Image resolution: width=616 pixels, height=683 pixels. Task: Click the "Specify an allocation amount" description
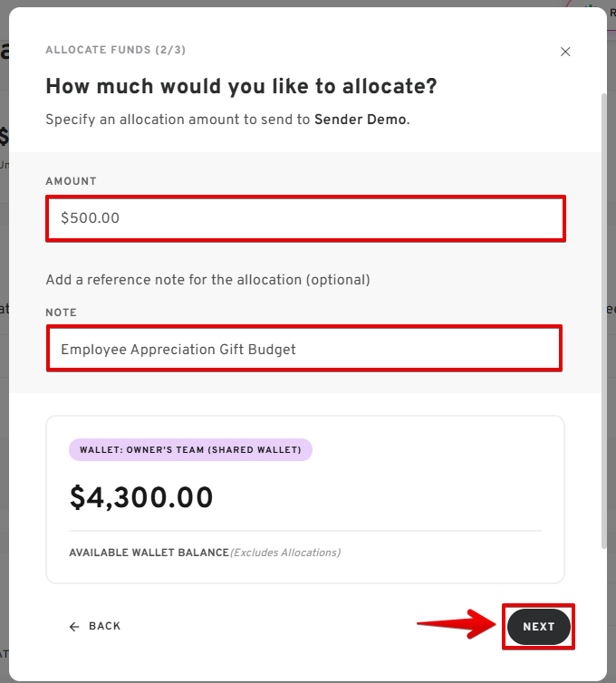[x=178, y=120]
